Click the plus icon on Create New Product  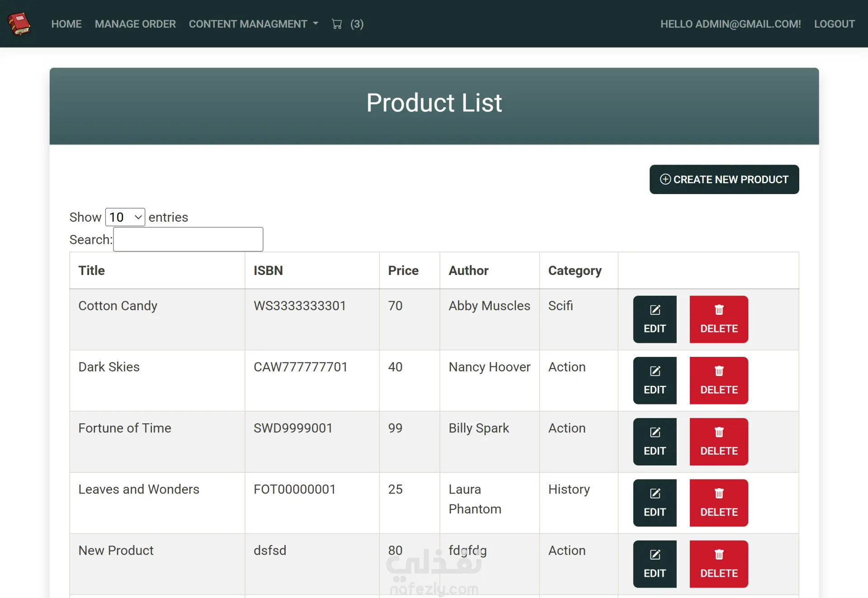[665, 179]
